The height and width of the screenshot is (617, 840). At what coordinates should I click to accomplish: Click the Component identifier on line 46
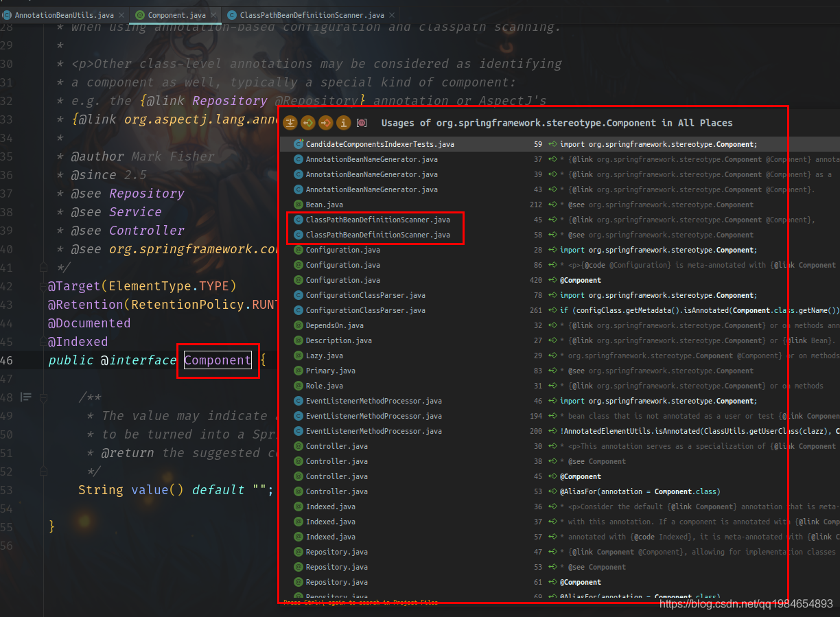[x=218, y=360]
